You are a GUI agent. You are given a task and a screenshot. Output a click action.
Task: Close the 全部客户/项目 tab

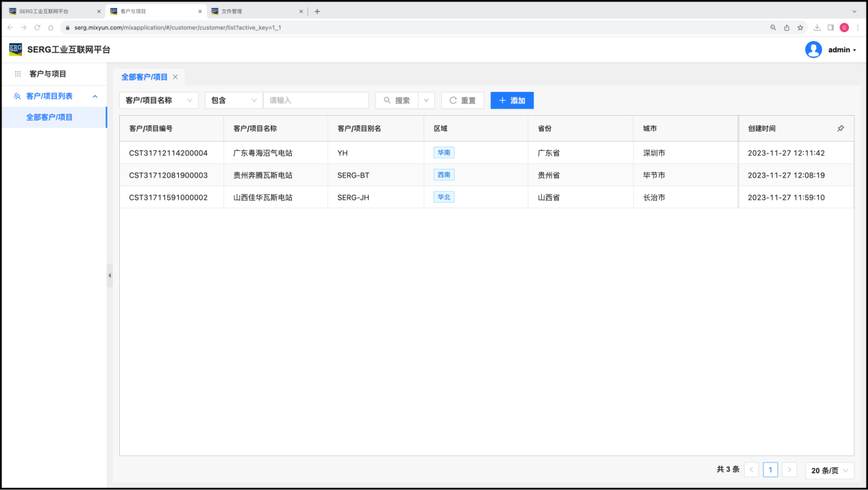175,77
